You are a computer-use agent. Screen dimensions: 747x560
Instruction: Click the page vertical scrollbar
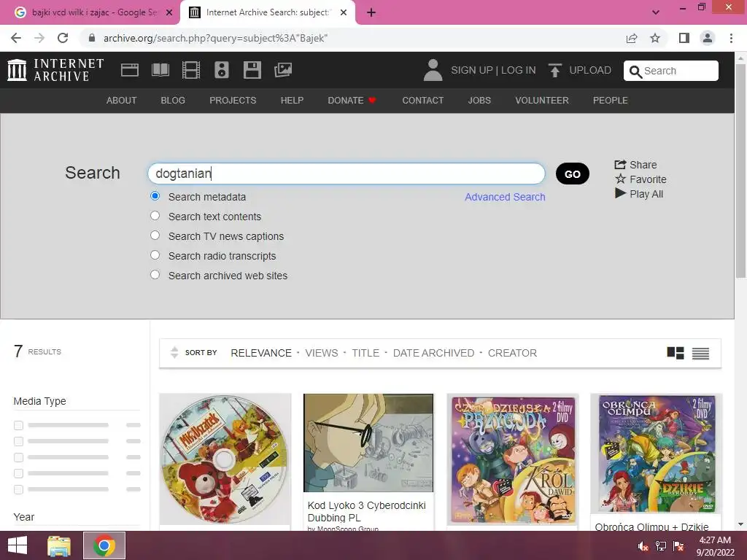click(x=740, y=171)
